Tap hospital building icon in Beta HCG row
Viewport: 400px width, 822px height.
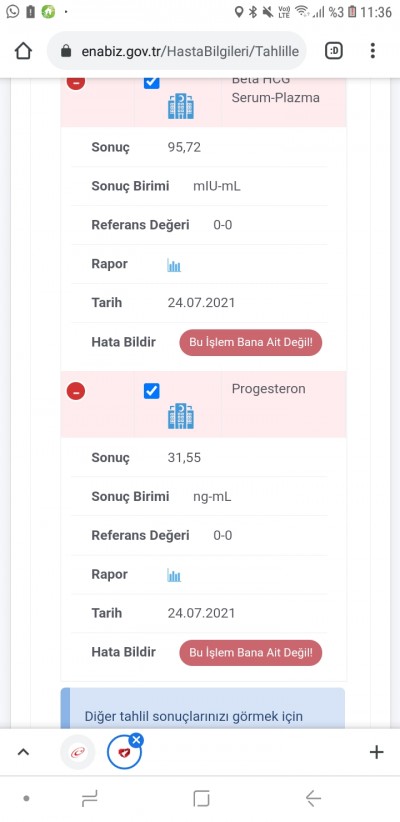click(x=181, y=106)
